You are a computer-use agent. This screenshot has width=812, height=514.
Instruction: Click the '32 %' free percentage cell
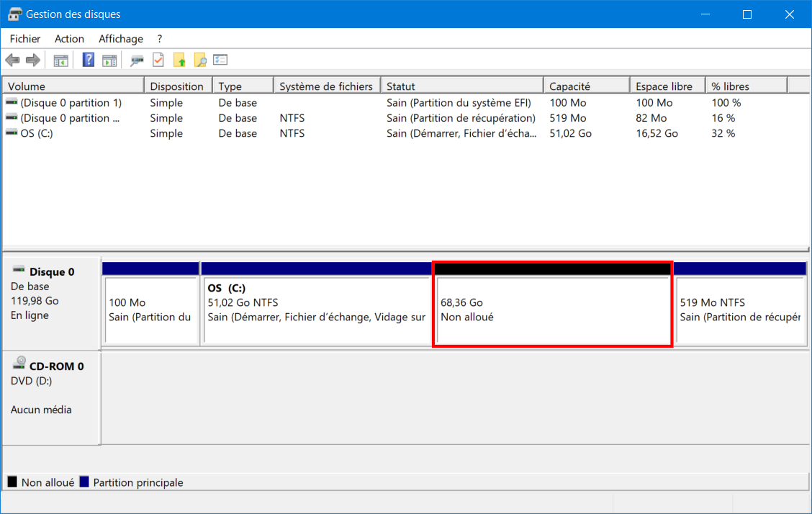coord(723,133)
